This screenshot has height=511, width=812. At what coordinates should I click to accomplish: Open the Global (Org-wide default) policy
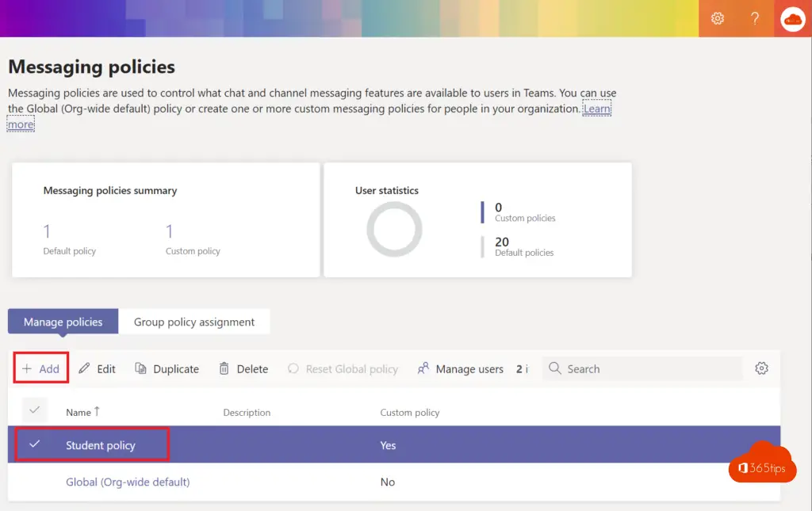(x=128, y=482)
